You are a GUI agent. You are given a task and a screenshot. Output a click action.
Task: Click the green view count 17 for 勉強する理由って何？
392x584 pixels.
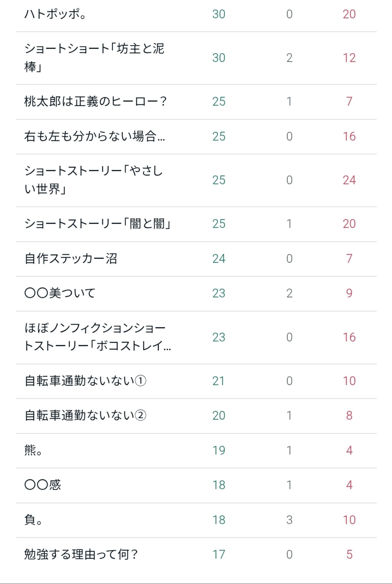pos(219,555)
